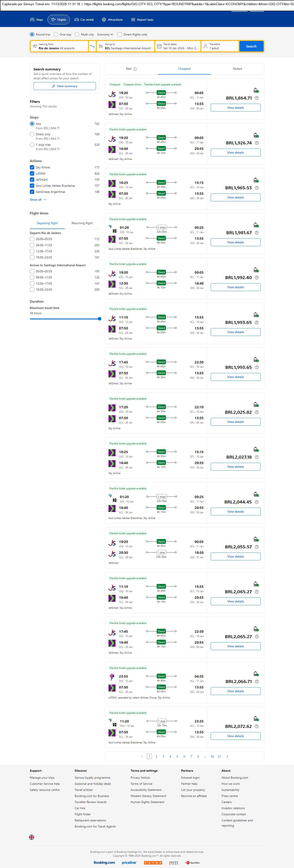Click the UK flag language icon
Screen dimensions: 294x868
[x=32, y=837]
